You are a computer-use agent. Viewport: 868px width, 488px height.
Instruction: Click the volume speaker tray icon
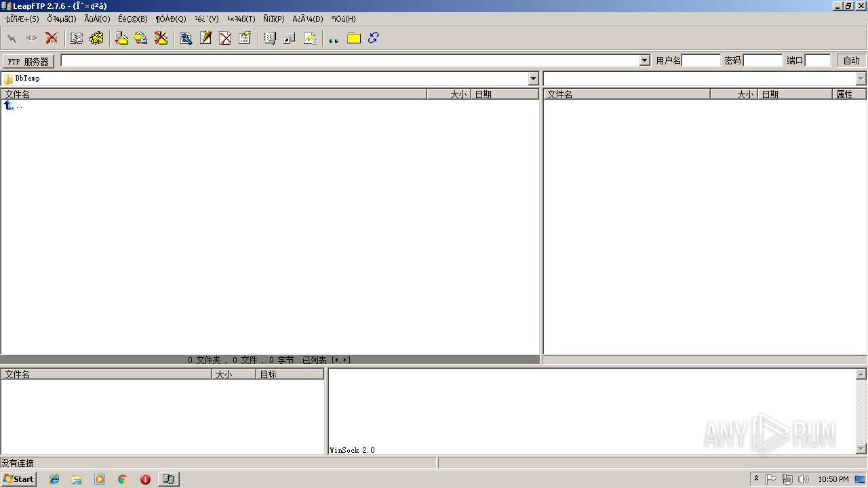pos(804,479)
